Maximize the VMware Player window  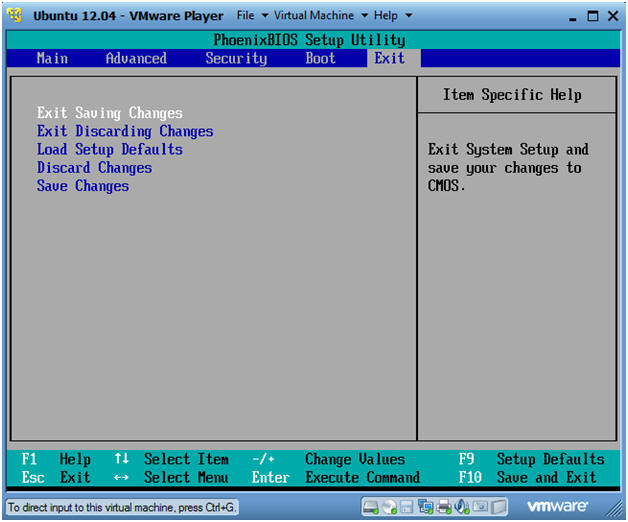(593, 16)
